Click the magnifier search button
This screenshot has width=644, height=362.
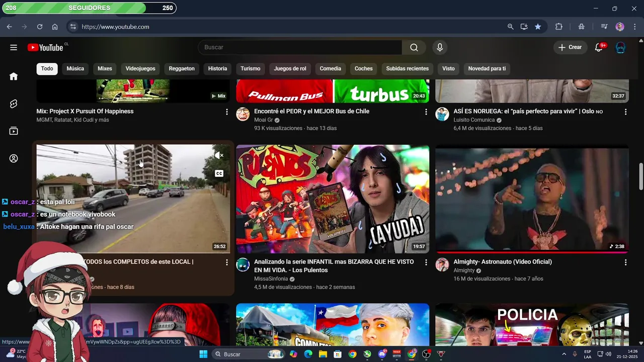[414, 47]
